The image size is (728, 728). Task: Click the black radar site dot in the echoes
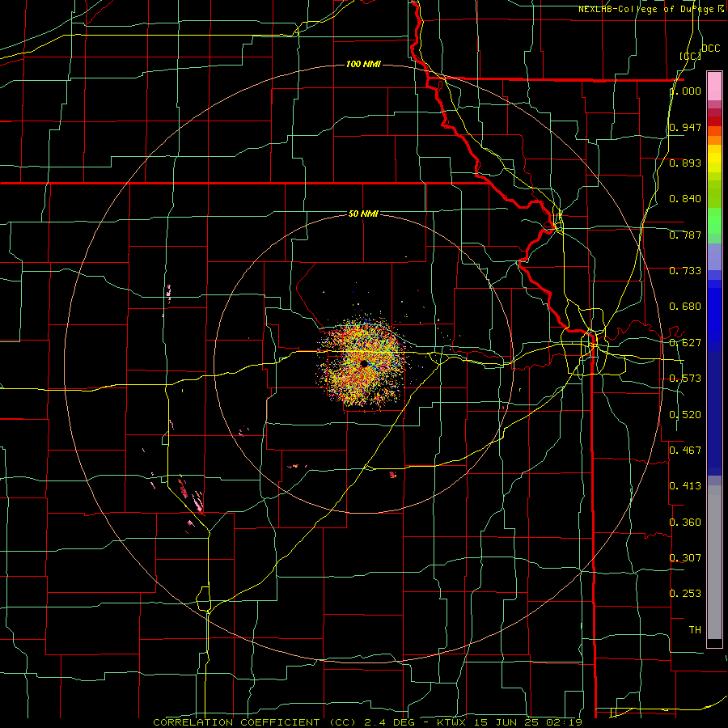point(364,363)
